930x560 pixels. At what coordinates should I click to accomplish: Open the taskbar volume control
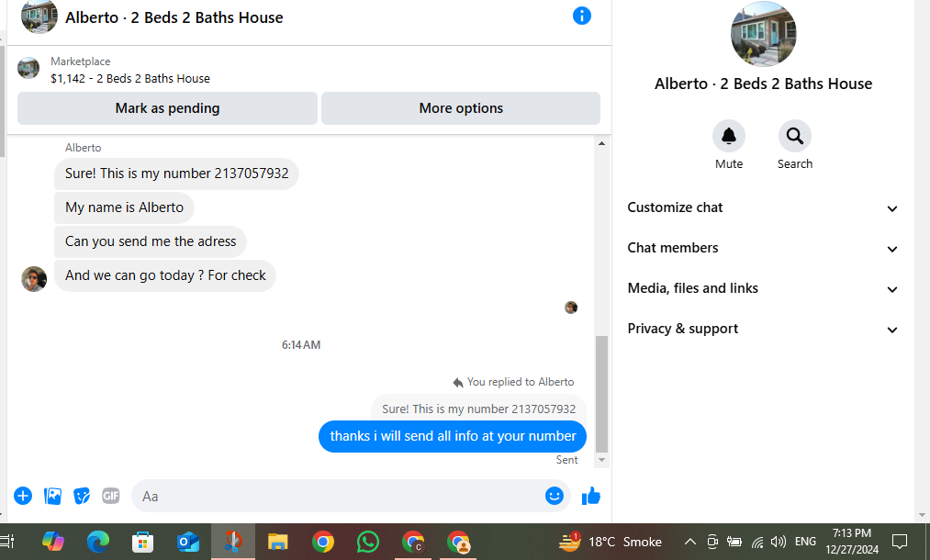779,542
